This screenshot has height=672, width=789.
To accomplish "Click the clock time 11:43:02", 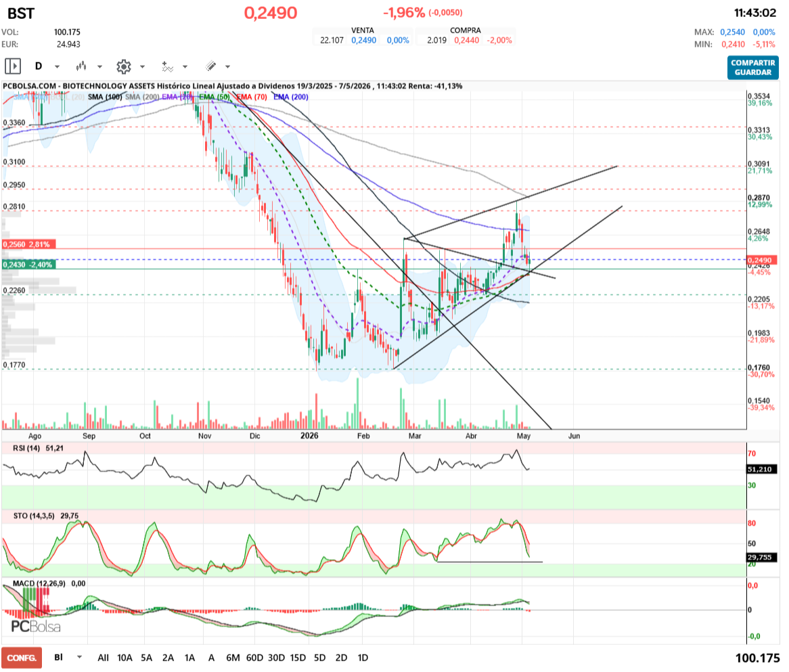I will 754,13.
